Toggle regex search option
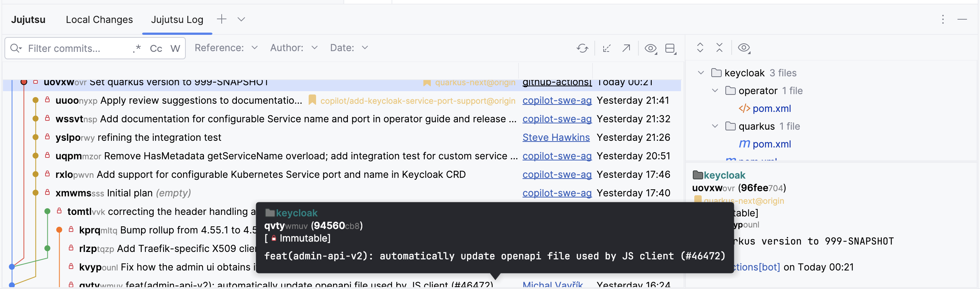 tap(137, 49)
